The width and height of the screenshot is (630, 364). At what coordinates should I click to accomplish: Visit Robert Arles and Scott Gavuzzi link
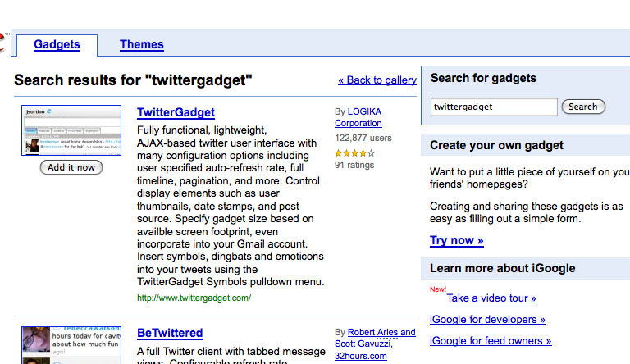click(x=375, y=338)
